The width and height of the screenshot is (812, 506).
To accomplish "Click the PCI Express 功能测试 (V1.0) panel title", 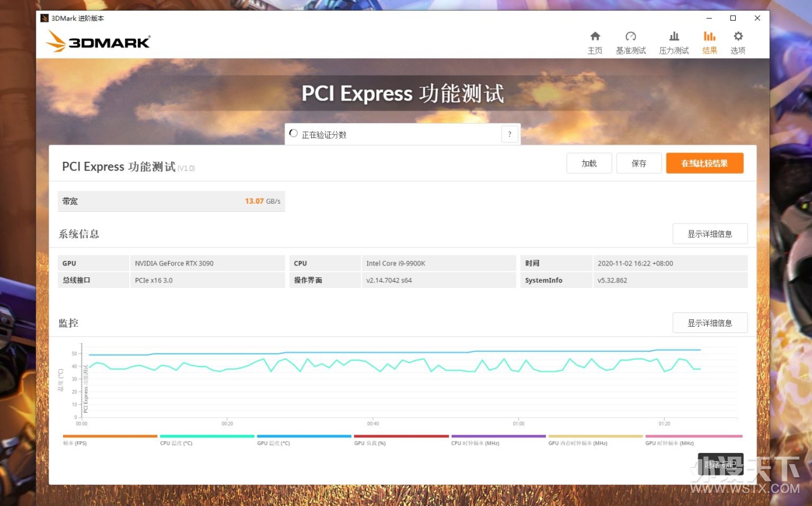I will (x=128, y=167).
